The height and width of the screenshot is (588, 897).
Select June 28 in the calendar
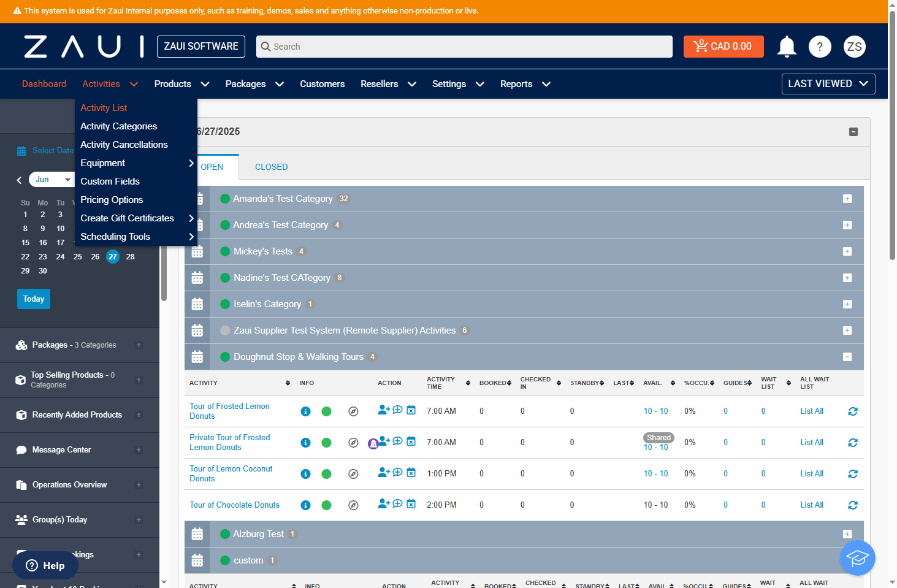pos(131,257)
